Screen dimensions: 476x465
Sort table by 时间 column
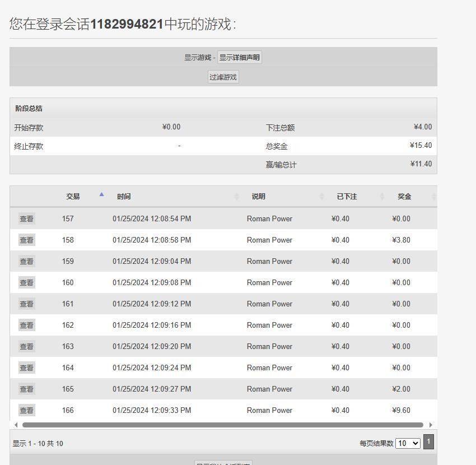[x=124, y=197]
